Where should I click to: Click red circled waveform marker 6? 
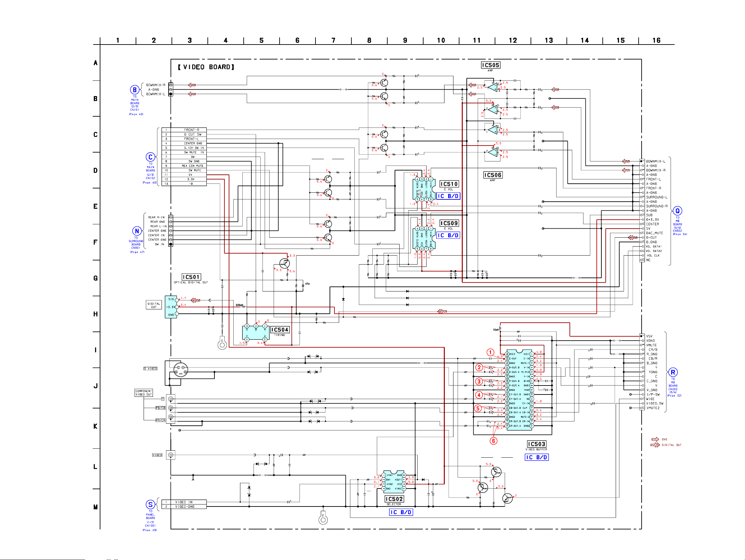[x=493, y=441]
